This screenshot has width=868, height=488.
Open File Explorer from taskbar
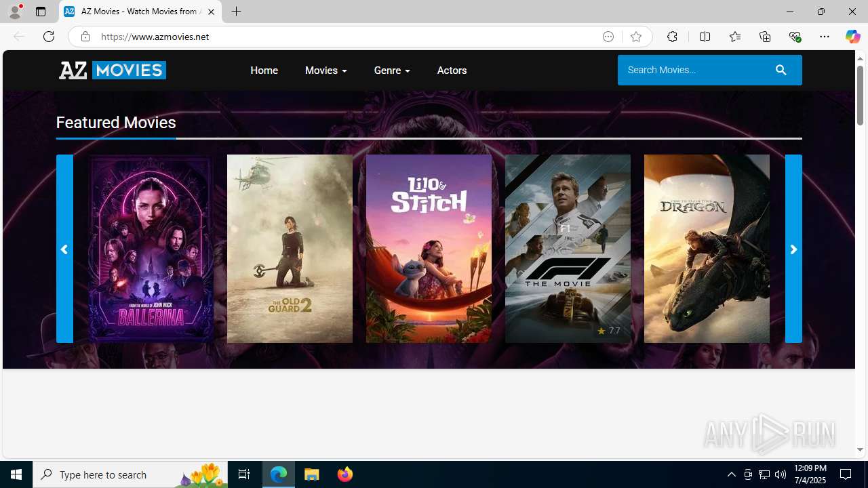pos(312,474)
